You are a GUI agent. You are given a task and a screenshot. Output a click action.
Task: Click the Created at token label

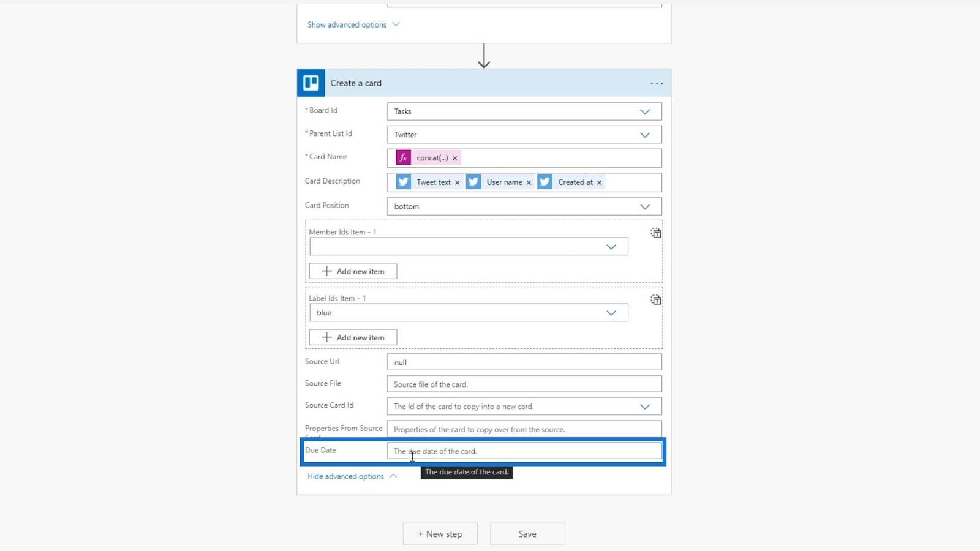click(x=576, y=182)
